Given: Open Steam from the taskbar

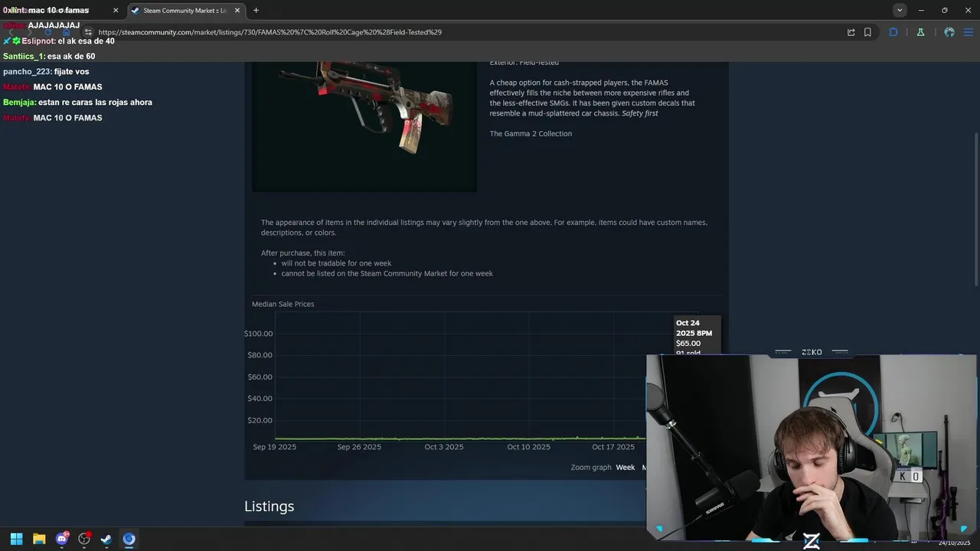Looking at the screenshot, I should coord(106,539).
